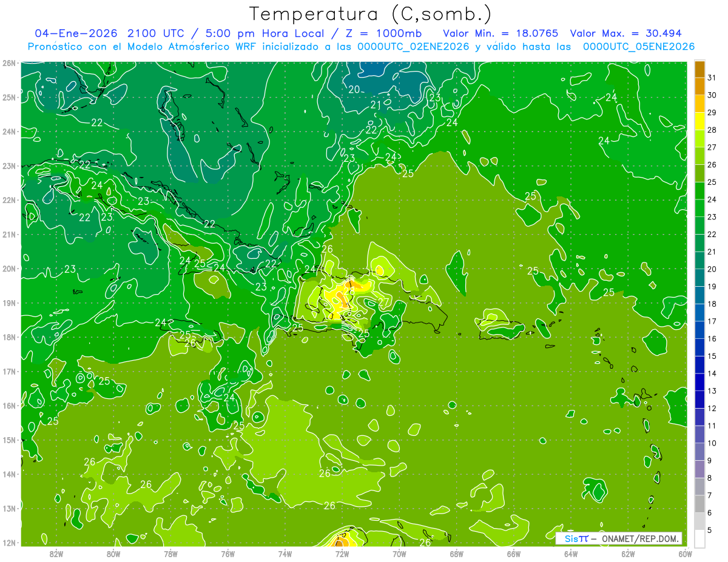Click the '16N' latitude axis label
The image size is (728, 562).
[x=8, y=406]
